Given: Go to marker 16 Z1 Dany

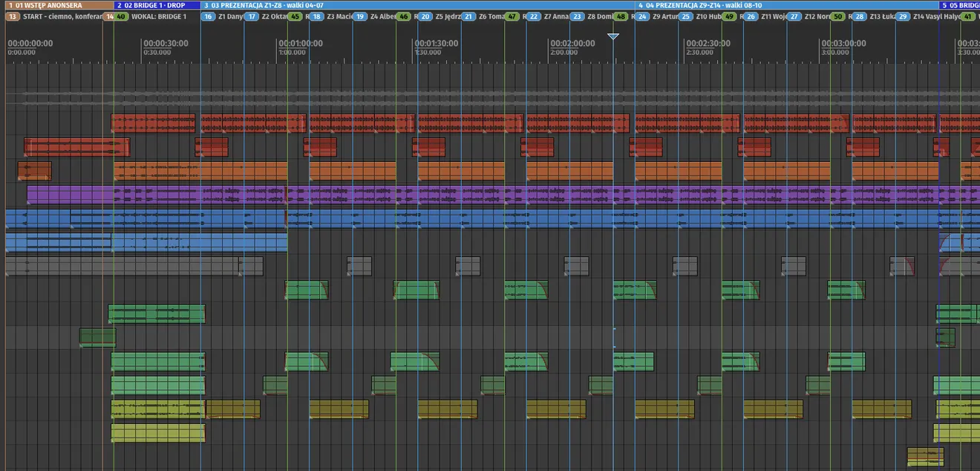Looking at the screenshot, I should (x=209, y=16).
